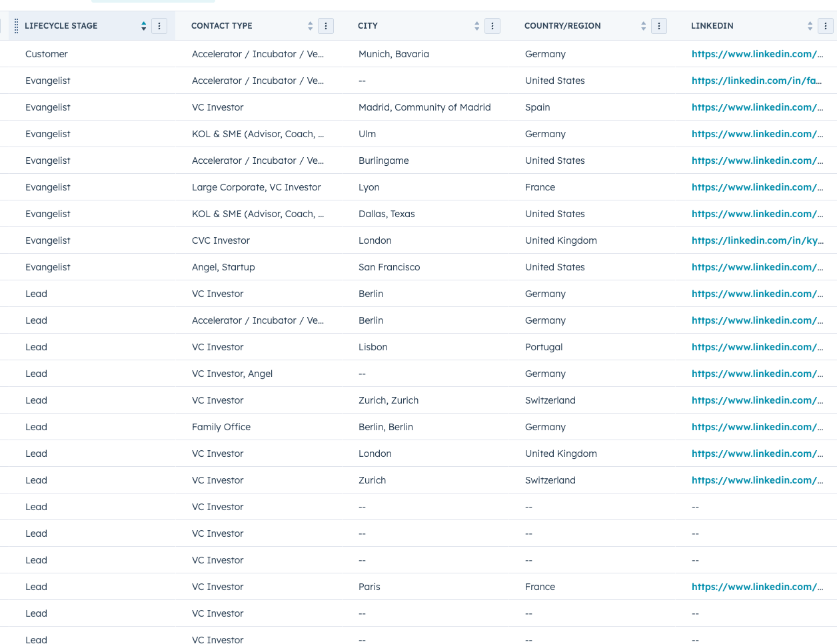
Task: Click the Munich, Bavaria city cell
Action: pos(394,54)
